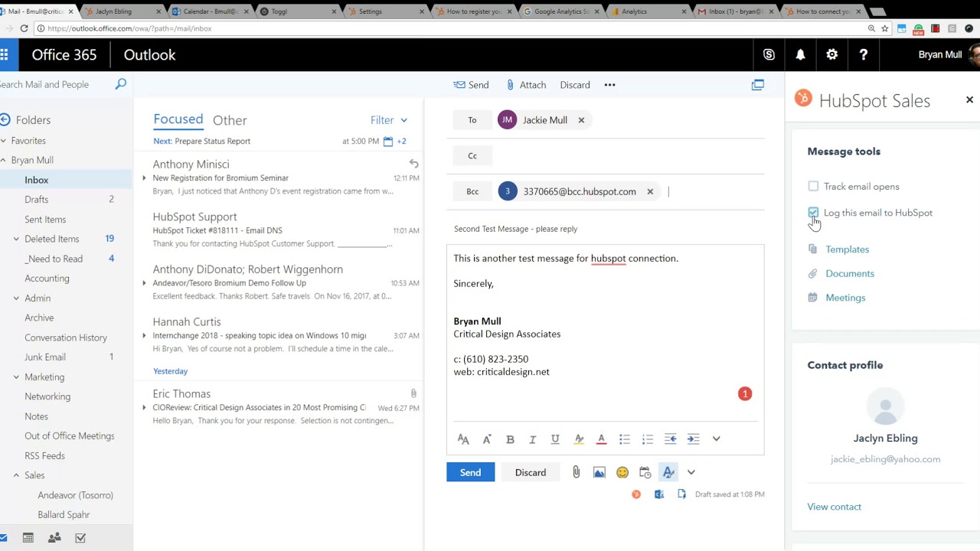The width and height of the screenshot is (980, 551).
Task: Toggle underline formatting
Action: [x=555, y=439]
